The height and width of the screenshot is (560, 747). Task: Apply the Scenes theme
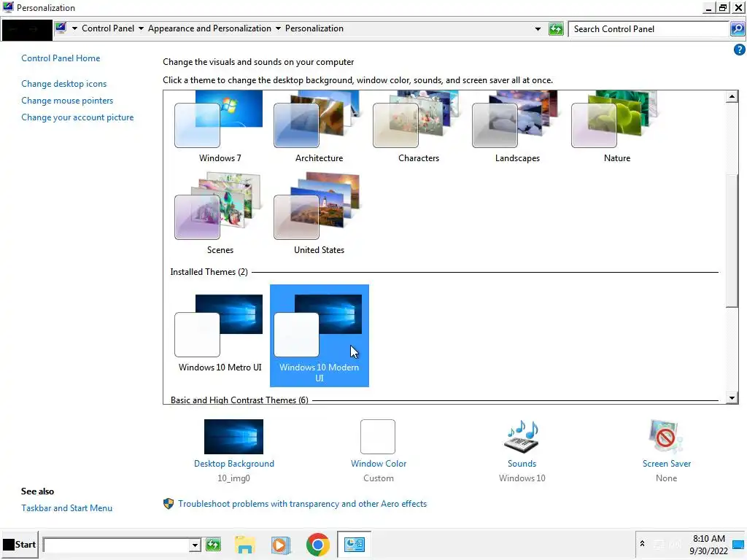220,214
